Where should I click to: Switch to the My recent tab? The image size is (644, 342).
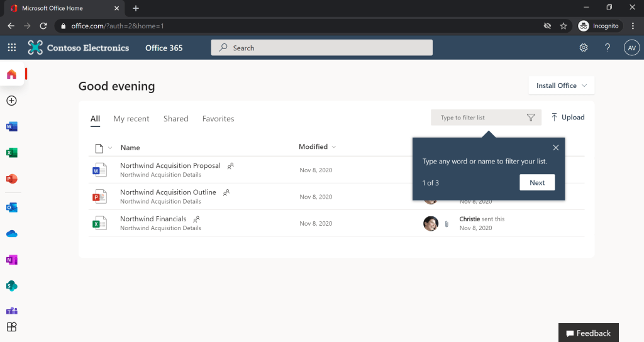131,119
